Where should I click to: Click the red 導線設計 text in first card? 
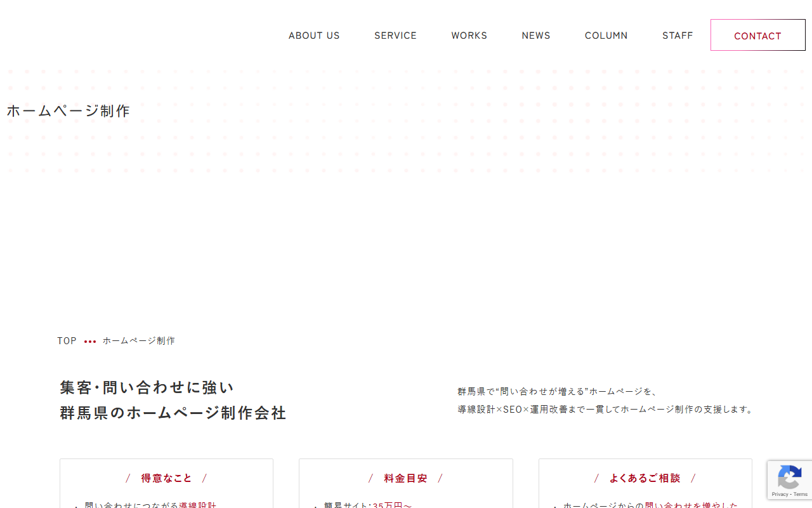[197, 505]
